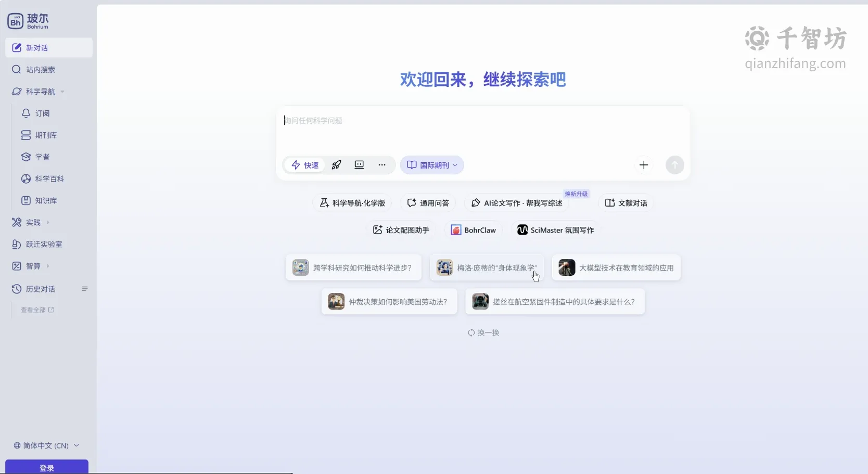Click the plus attachment button
868x474 pixels.
644,165
